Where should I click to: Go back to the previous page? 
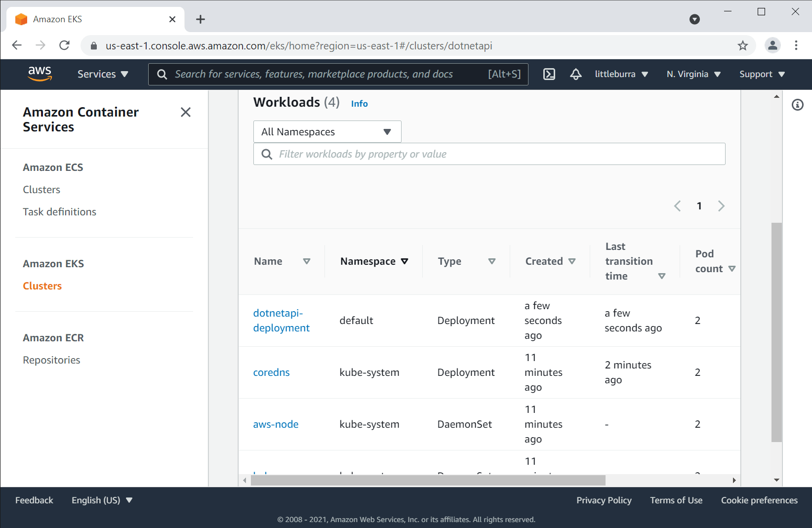pos(17,45)
